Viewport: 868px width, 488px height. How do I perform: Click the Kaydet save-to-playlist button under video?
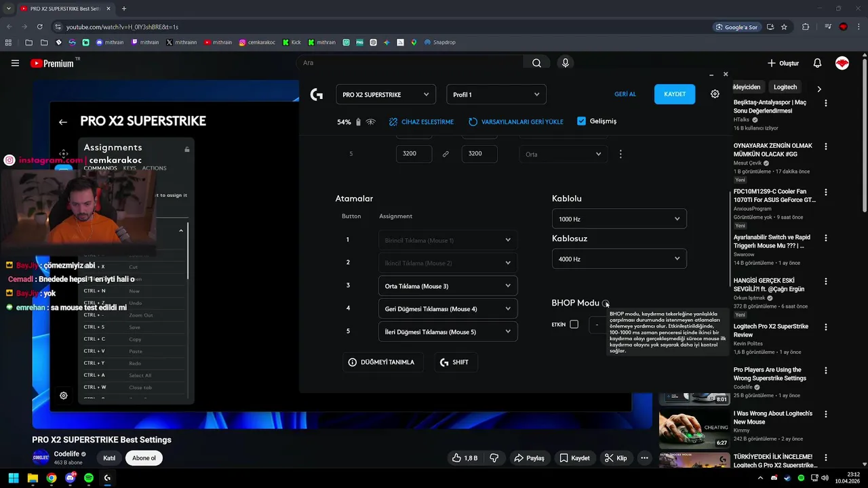[x=574, y=458]
